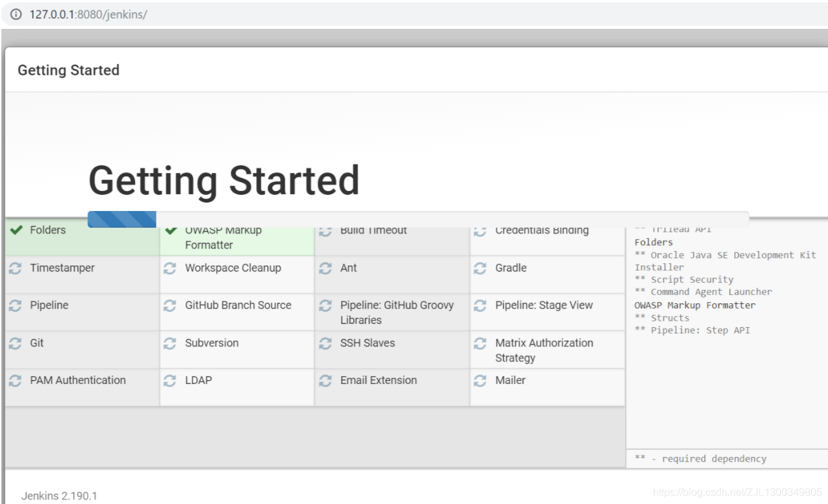Image resolution: width=828 pixels, height=504 pixels.
Task: Select the Pipeline: Stage View label
Action: [x=544, y=305]
